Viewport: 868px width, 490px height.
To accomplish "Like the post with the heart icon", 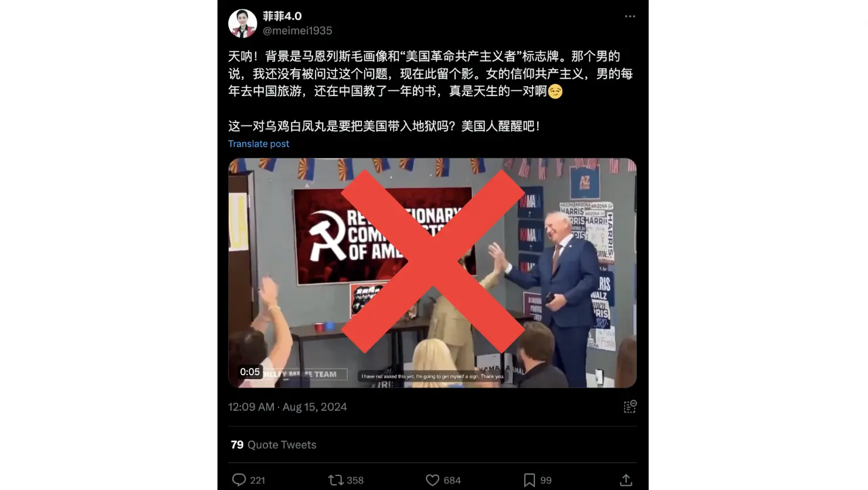I will pyautogui.click(x=432, y=480).
